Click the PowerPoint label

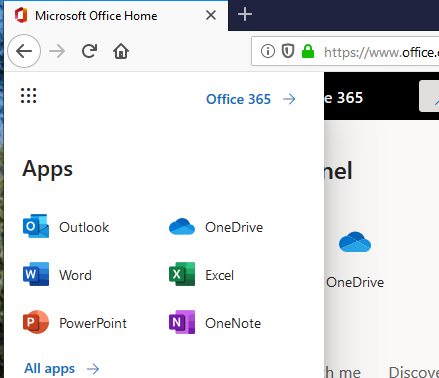click(x=93, y=323)
